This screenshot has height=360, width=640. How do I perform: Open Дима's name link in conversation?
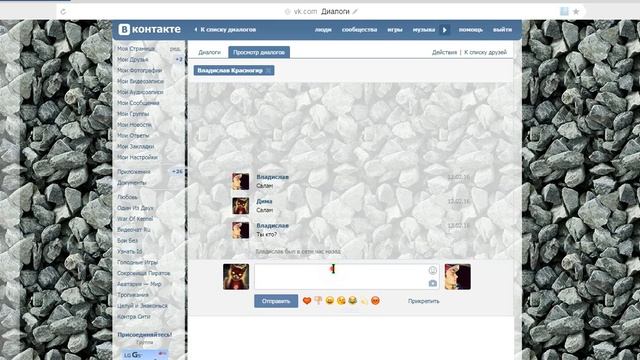tap(264, 201)
